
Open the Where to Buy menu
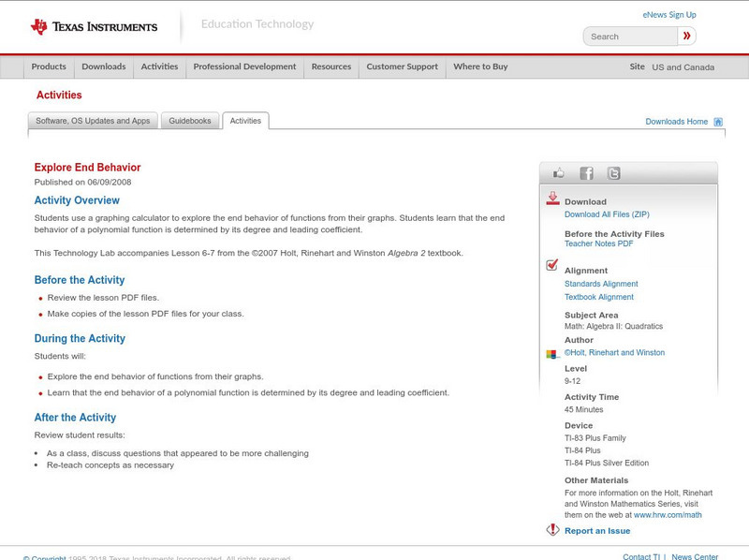pos(480,66)
